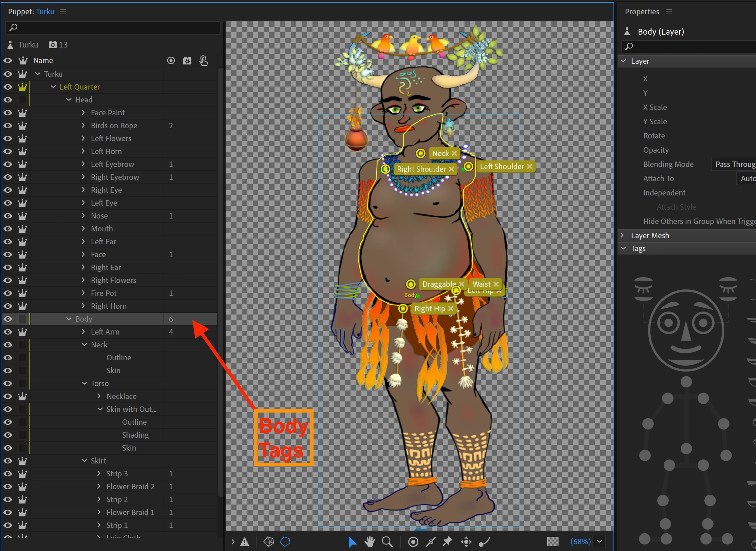
Task: Select the Hand tool
Action: coord(370,542)
